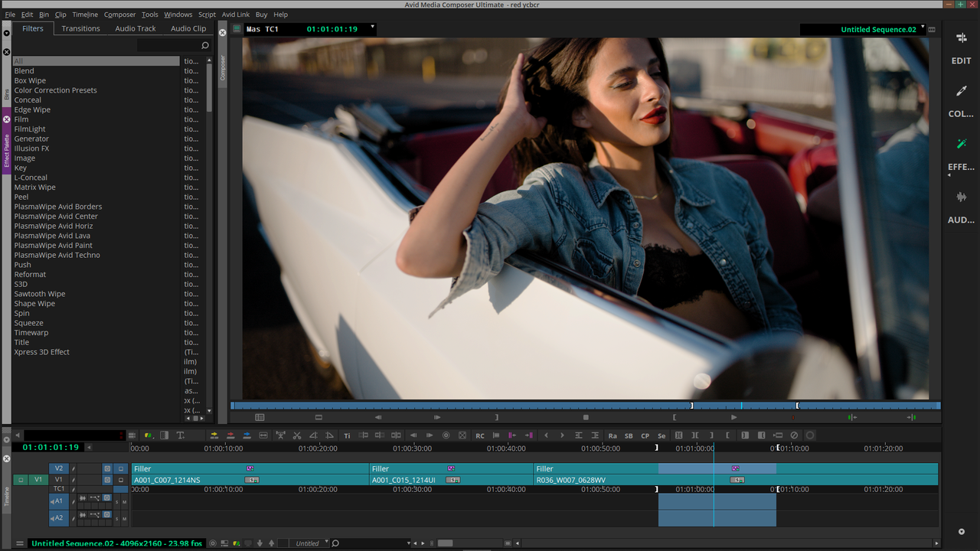Switch to Color workspace eyedropper icon
980x551 pixels.
pyautogui.click(x=961, y=91)
